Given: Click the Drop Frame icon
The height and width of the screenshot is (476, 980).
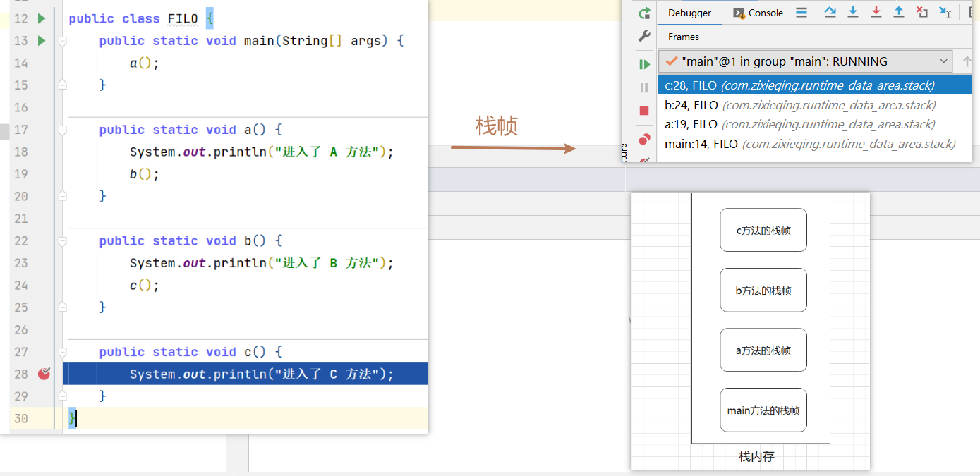Looking at the screenshot, I should (921, 12).
